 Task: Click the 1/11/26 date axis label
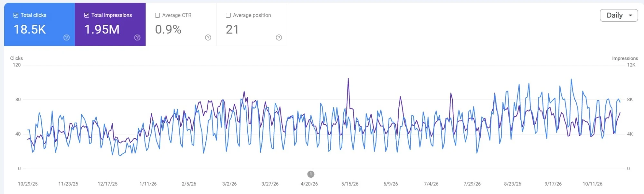pyautogui.click(x=148, y=184)
